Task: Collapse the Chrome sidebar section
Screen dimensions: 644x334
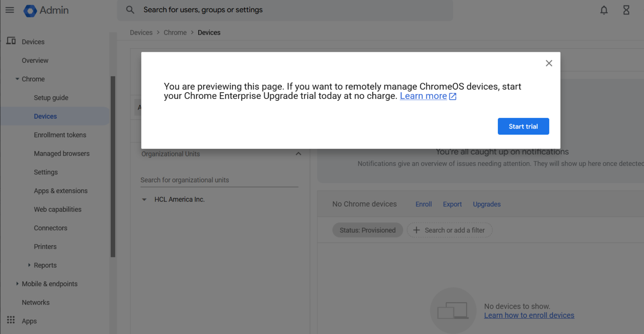Action: [17, 79]
